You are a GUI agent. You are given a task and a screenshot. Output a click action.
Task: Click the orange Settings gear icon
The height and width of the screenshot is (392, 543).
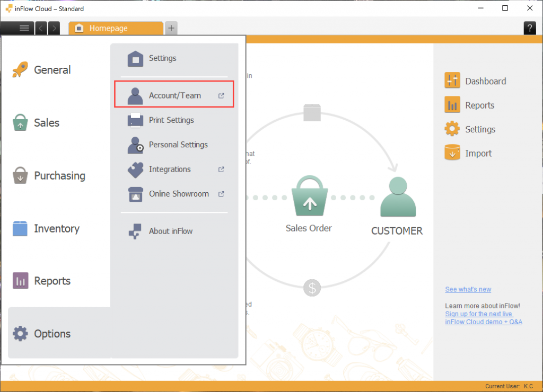(x=452, y=129)
